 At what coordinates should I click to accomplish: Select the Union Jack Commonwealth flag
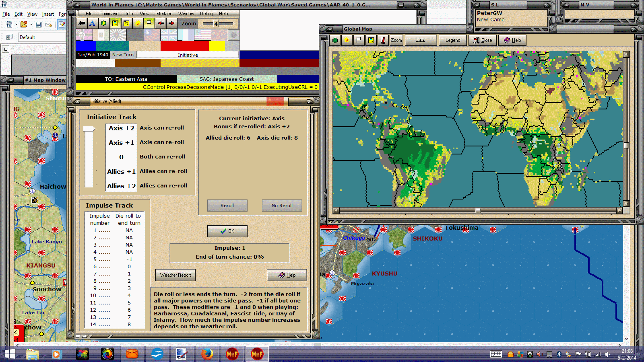(x=169, y=35)
